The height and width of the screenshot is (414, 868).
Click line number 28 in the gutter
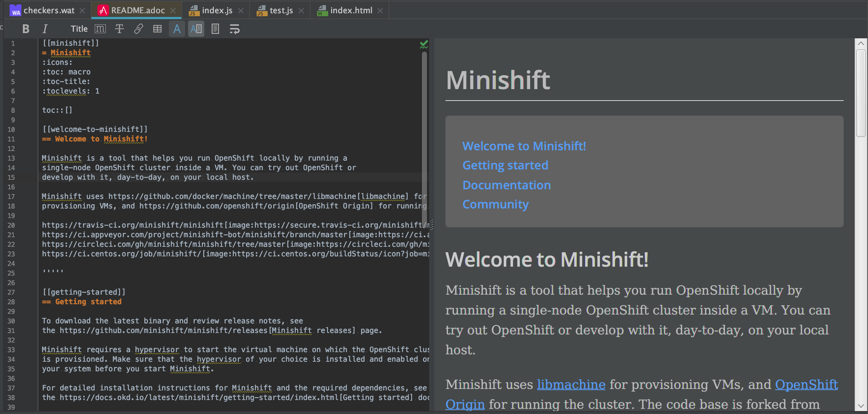coord(11,302)
